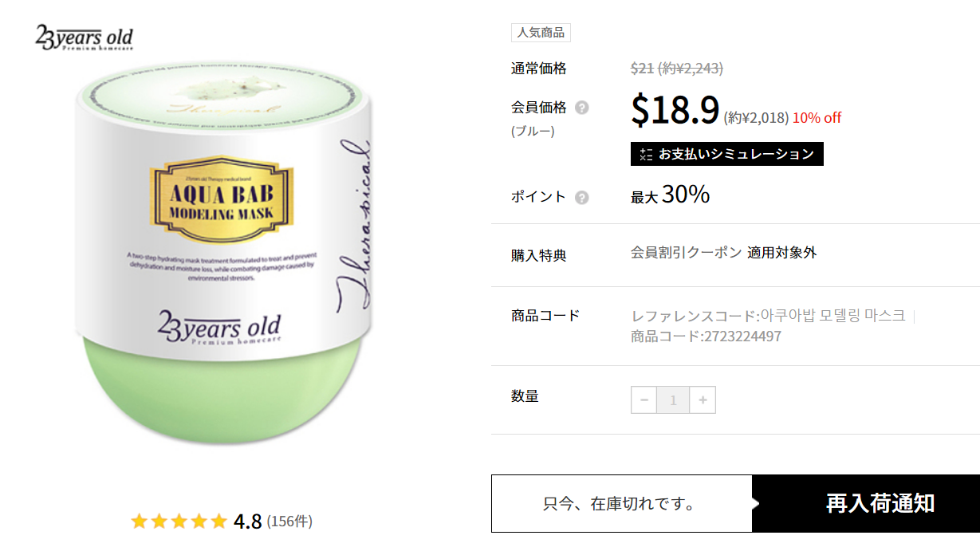Click the five-star rating icons

pos(179,521)
